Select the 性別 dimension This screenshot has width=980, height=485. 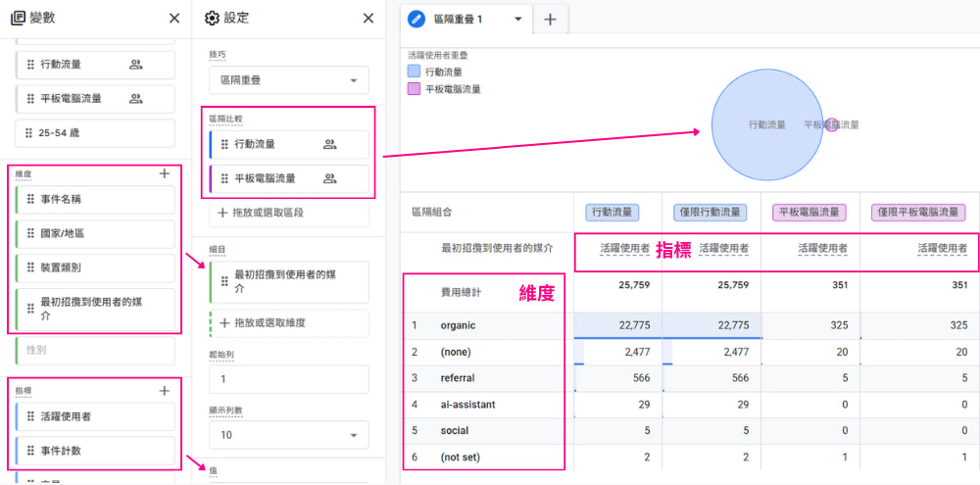[95, 351]
